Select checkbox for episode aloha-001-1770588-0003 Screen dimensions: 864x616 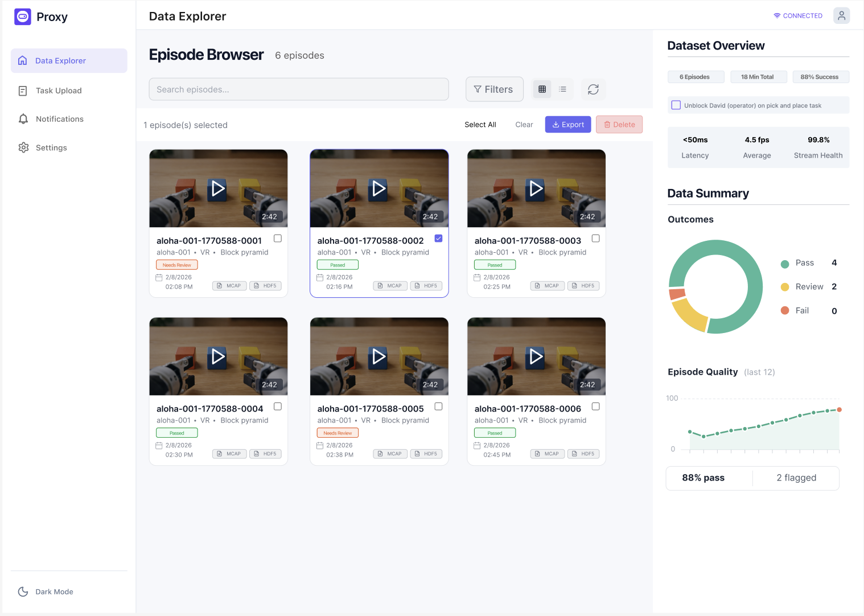pos(595,239)
